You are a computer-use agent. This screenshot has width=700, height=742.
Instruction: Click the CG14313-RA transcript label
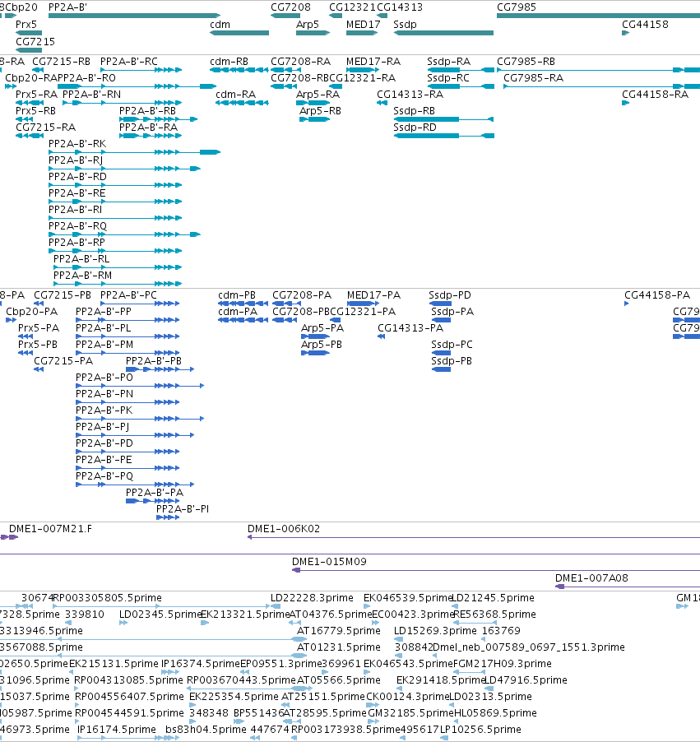[x=410, y=94]
